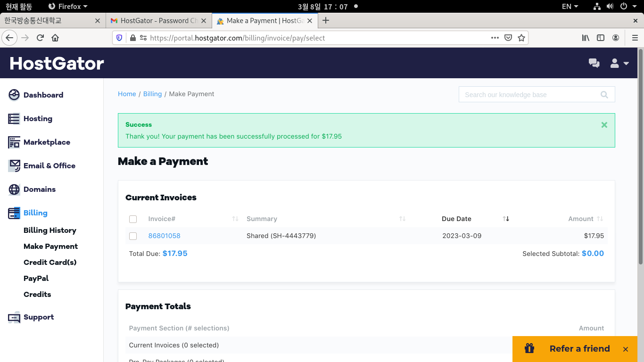Bookmark this page with the star icon
This screenshot has width=644, height=362.
[x=521, y=38]
